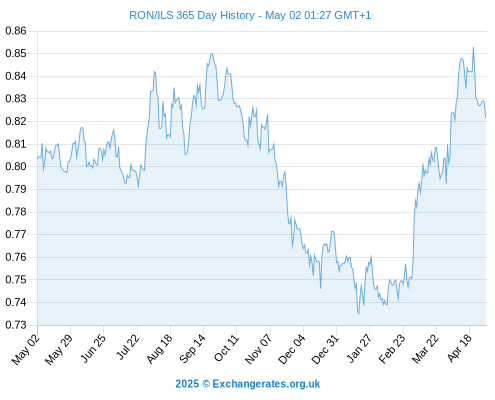Select the Oct 11 date axis label
This screenshot has width=495, height=400.
[227, 348]
